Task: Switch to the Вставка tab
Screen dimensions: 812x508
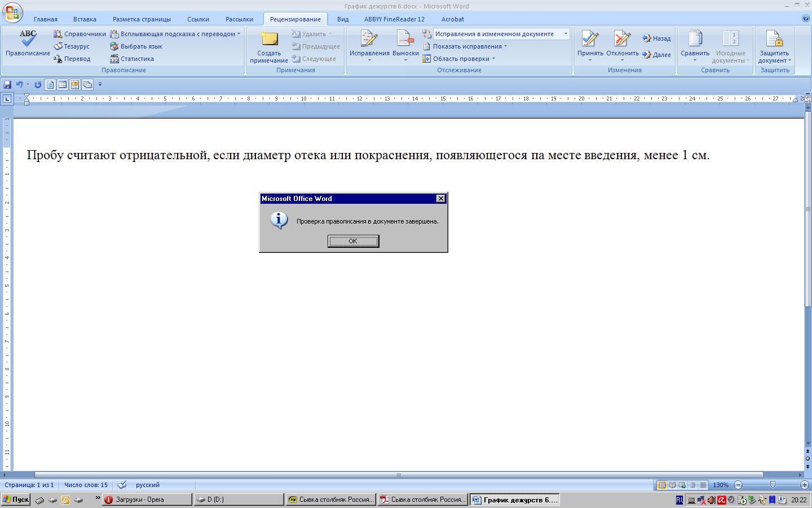Action: click(85, 19)
